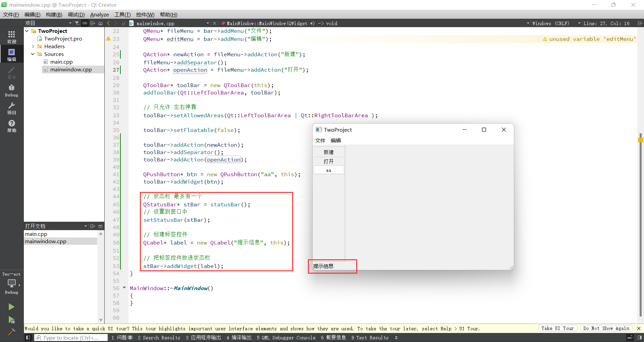Open the 构建(B) build menu

(54, 15)
